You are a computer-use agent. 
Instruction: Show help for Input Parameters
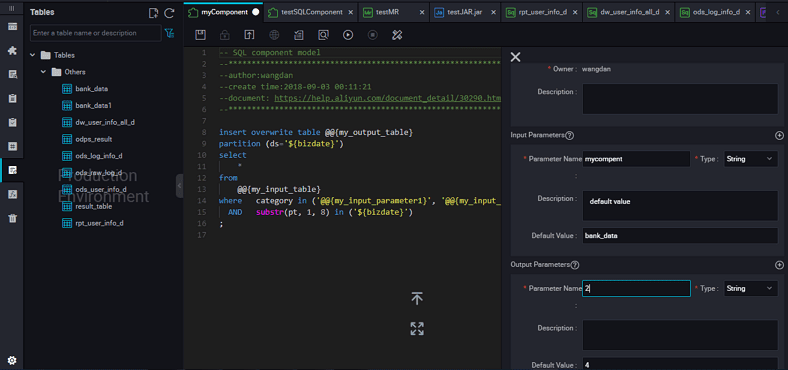pos(570,135)
